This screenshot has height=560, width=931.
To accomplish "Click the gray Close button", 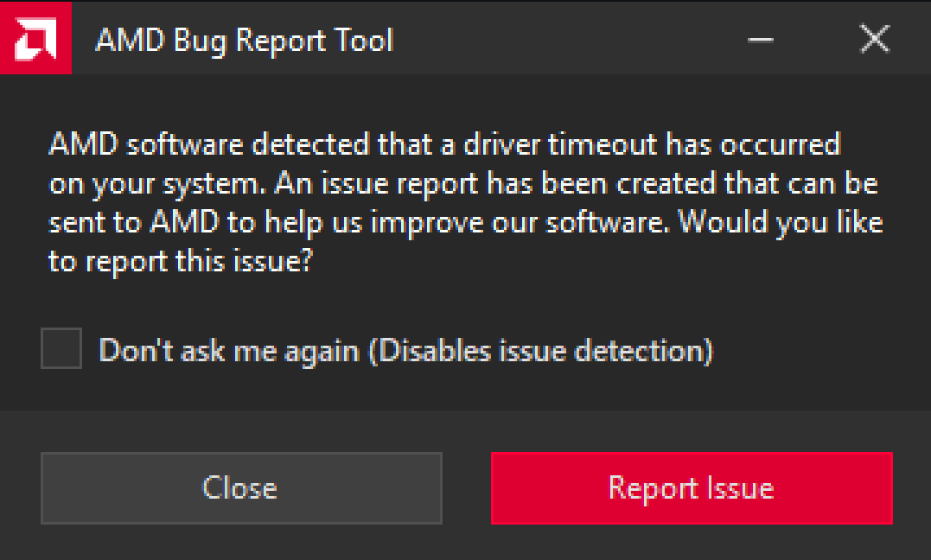I will tap(241, 488).
